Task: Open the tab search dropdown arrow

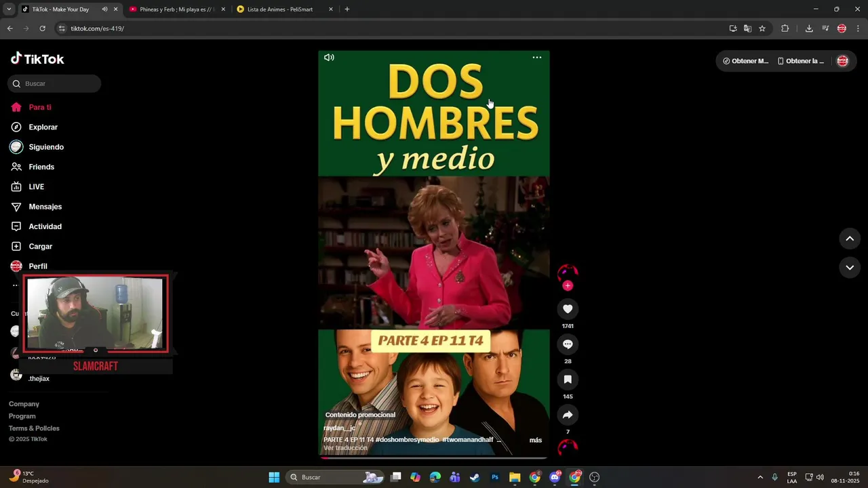Action: click(8, 9)
